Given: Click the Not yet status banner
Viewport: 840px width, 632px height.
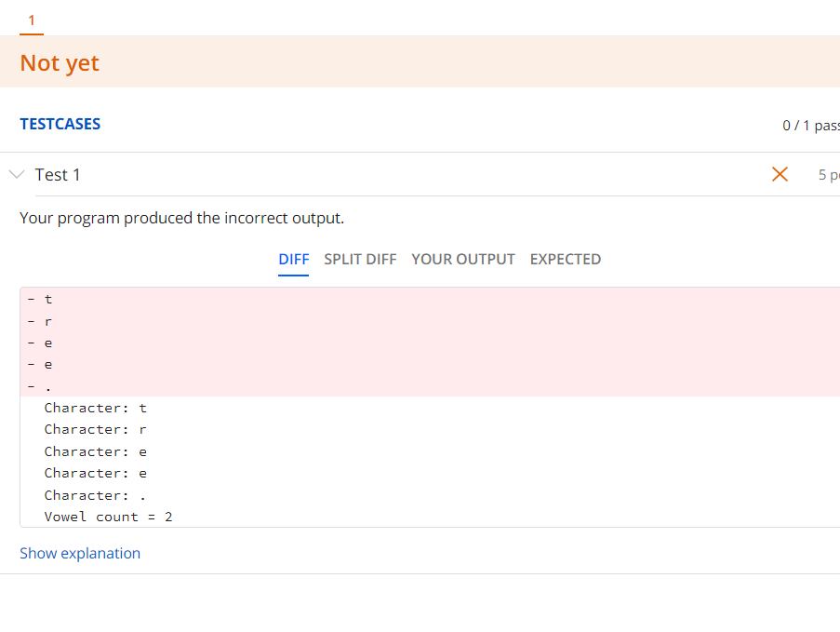Looking at the screenshot, I should click(x=59, y=62).
